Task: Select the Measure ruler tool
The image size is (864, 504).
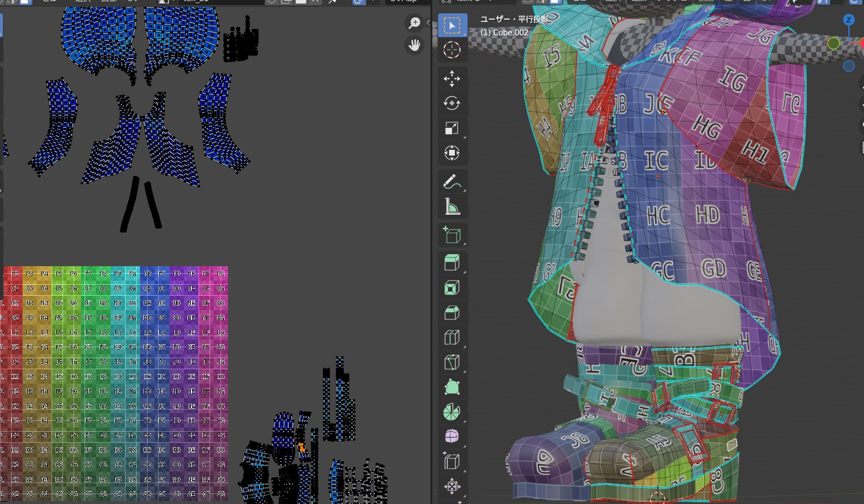Action: [x=452, y=207]
